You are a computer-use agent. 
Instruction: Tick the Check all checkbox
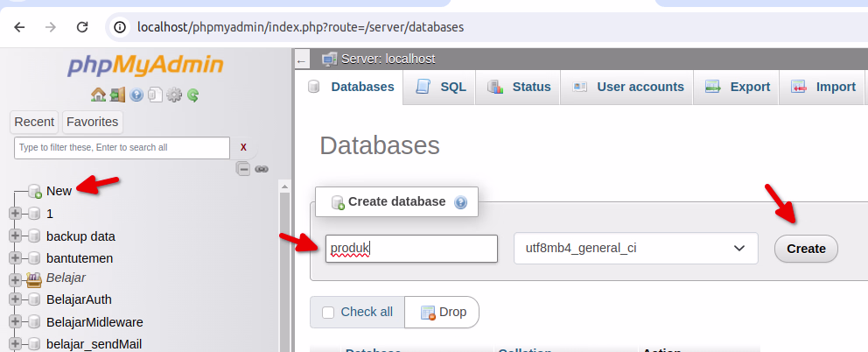click(328, 313)
